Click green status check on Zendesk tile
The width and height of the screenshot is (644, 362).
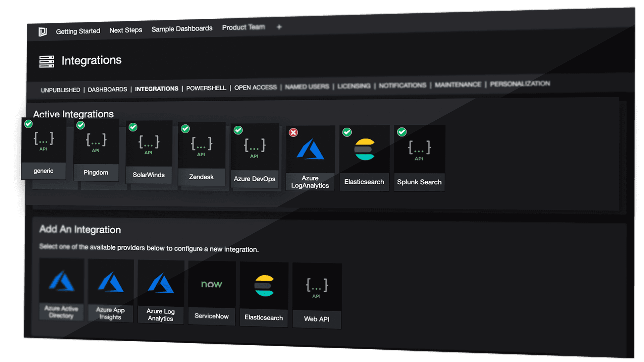pyautogui.click(x=185, y=129)
